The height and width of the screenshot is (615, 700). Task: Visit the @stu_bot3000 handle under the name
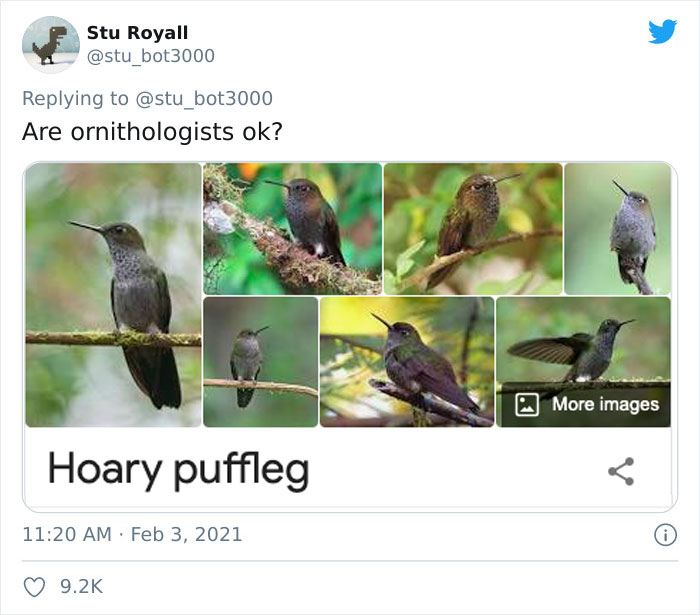click(151, 56)
